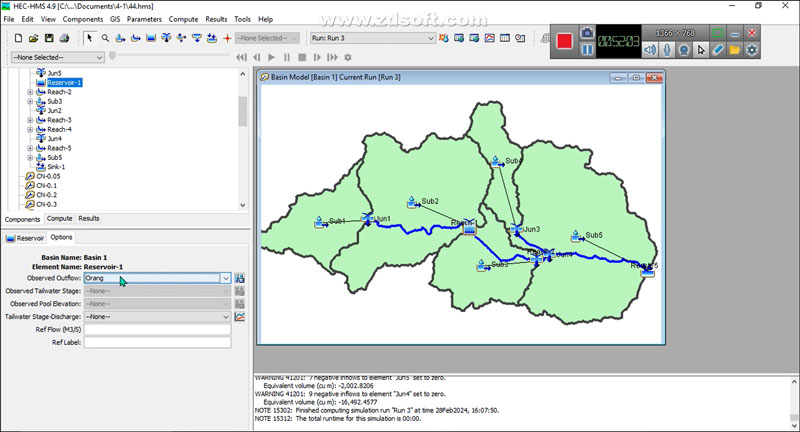
Task: Select the Reservoir tab in editor
Action: coord(25,238)
